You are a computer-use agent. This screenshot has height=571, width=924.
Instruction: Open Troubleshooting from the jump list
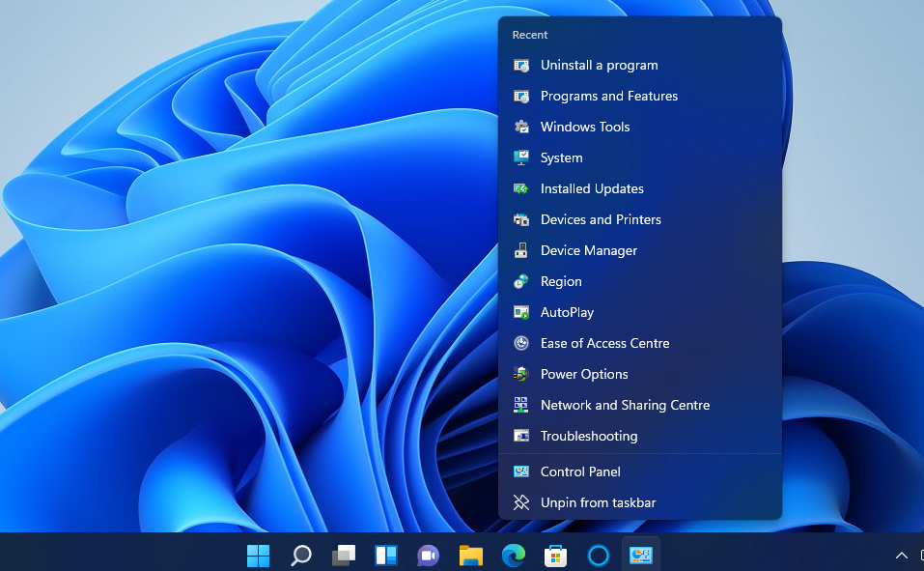coord(589,436)
